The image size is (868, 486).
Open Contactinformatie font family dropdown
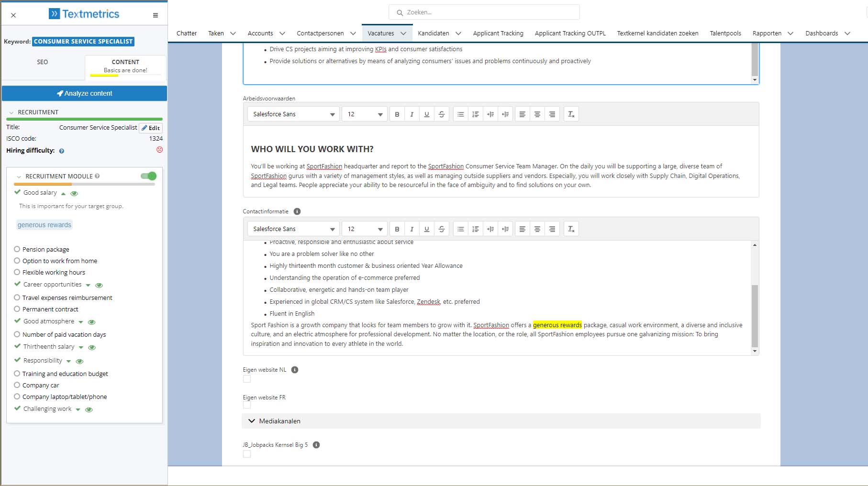[293, 229]
